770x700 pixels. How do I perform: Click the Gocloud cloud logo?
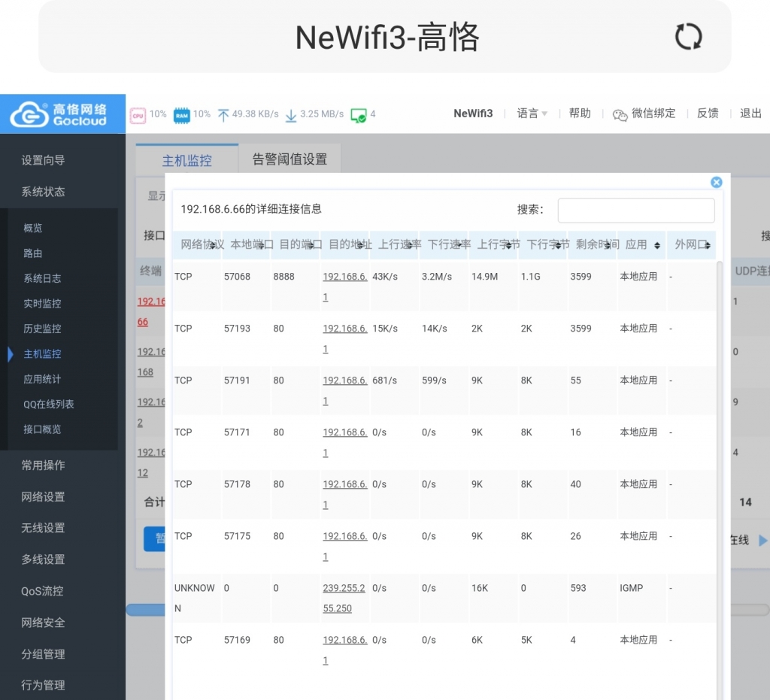point(30,114)
